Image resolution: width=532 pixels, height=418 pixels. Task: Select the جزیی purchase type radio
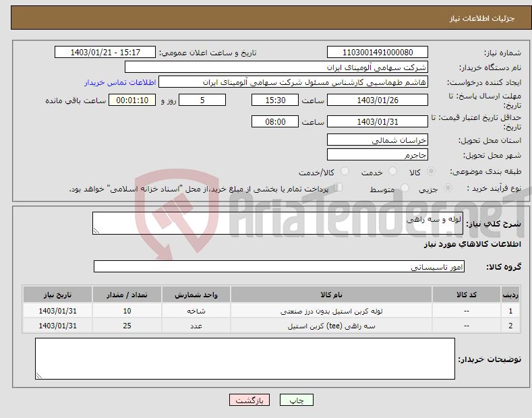[448, 188]
